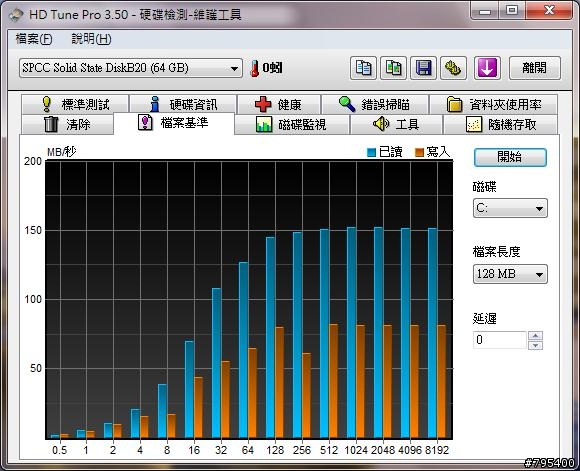This screenshot has width=580, height=471.
Task: Open the 資料夾使用率 folder usage tab
Action: [493, 104]
